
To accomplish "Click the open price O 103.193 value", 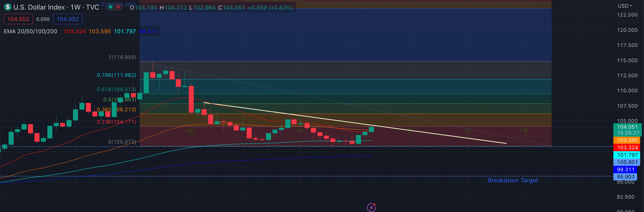I will point(143,8).
